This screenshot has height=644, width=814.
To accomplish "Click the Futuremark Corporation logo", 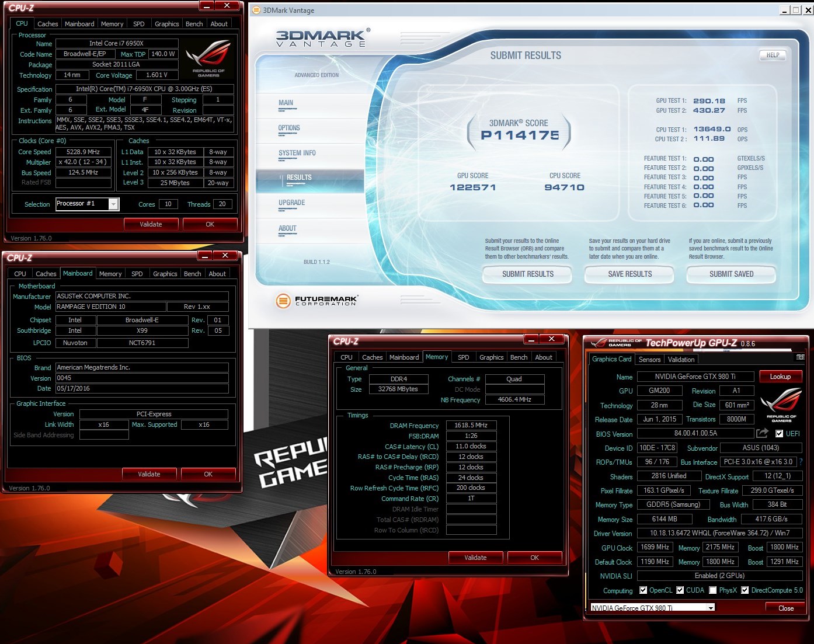I will [317, 301].
